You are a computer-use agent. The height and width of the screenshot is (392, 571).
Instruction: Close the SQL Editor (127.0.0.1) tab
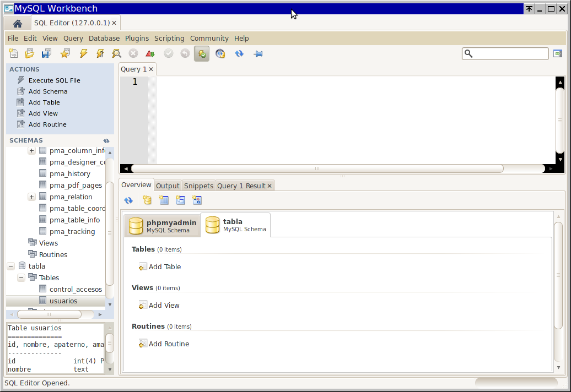(114, 23)
